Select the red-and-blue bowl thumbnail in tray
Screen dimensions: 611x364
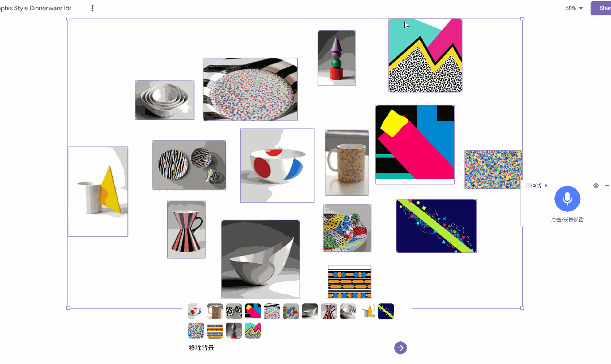click(x=195, y=311)
